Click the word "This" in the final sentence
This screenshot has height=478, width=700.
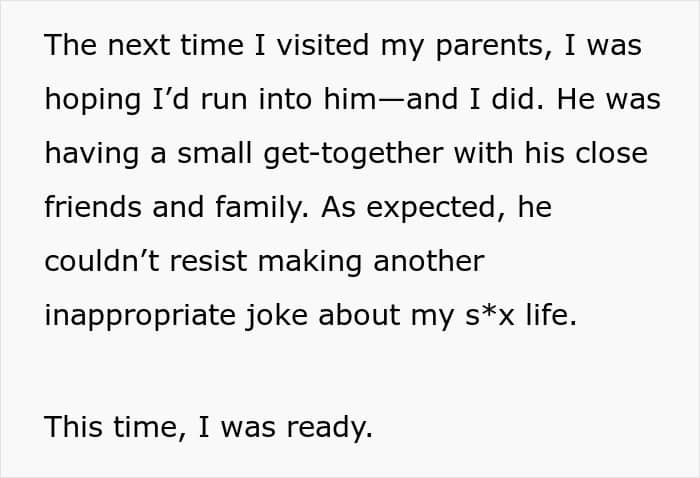tap(73, 427)
